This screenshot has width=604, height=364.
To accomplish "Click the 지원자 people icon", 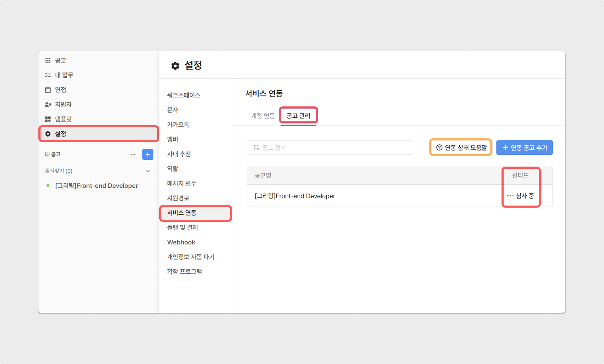I will [48, 105].
